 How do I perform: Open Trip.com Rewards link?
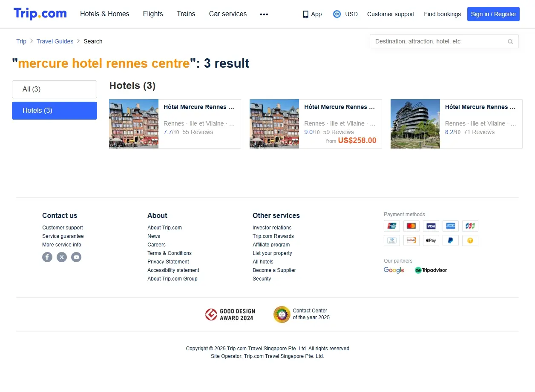[273, 236]
